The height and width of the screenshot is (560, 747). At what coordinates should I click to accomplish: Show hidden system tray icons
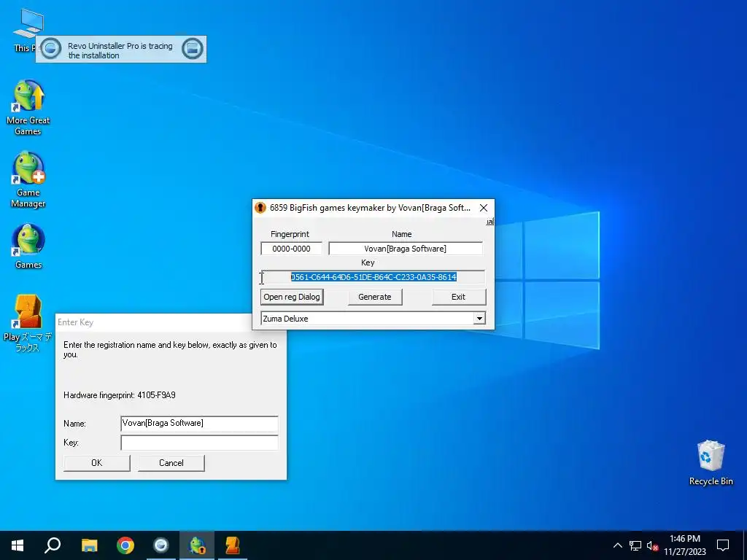point(617,545)
